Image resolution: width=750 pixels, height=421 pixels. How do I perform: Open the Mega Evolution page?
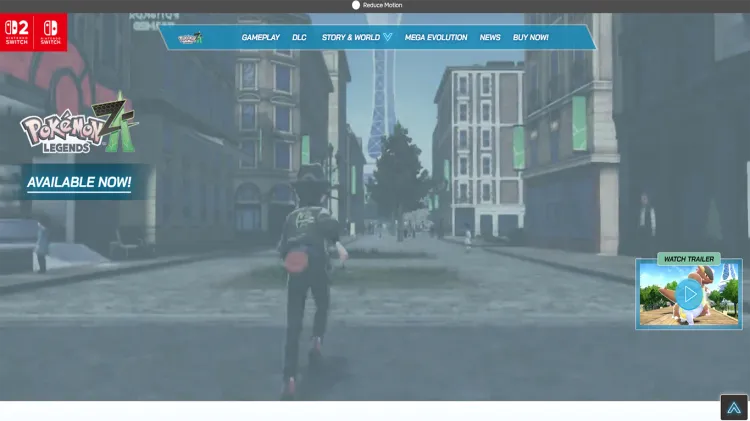pos(436,38)
